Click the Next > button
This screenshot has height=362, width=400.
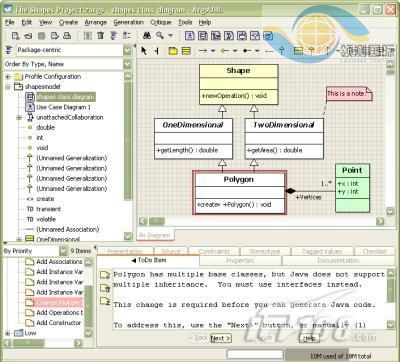click(221, 338)
